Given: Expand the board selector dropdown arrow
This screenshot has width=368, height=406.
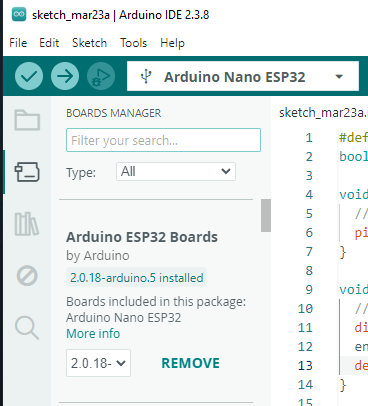Looking at the screenshot, I should coord(339,77).
